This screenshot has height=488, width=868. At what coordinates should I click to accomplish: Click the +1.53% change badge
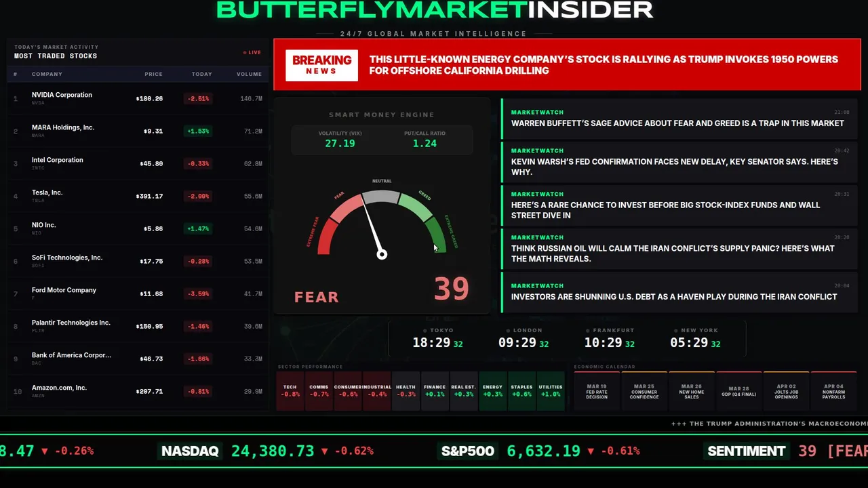pos(198,131)
